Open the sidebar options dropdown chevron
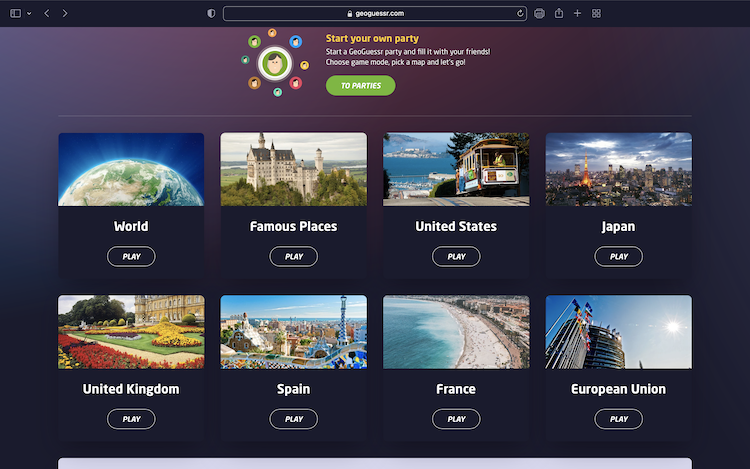 click(x=29, y=13)
